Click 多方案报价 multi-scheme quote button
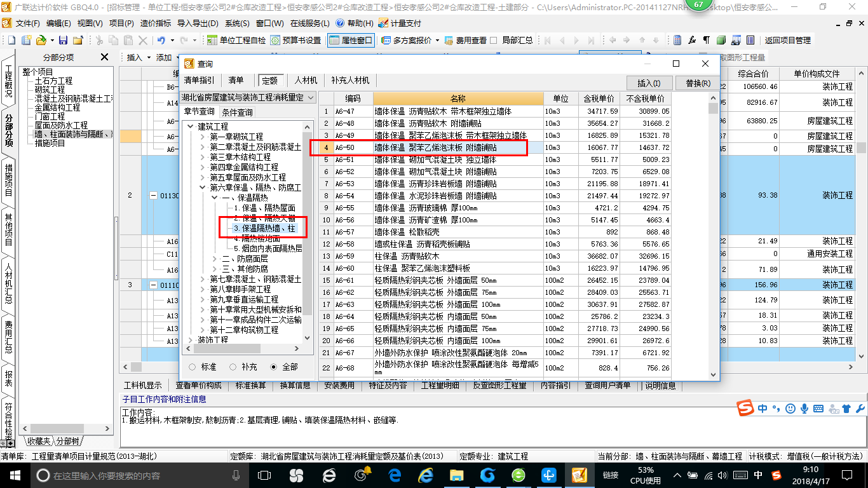Image resolution: width=868 pixels, height=488 pixels. (x=406, y=40)
